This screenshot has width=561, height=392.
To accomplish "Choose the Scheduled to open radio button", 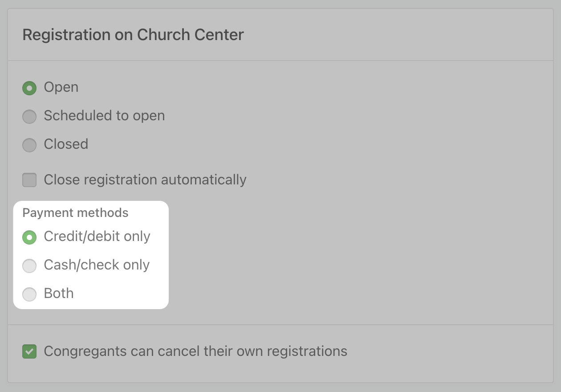I will pyautogui.click(x=29, y=117).
